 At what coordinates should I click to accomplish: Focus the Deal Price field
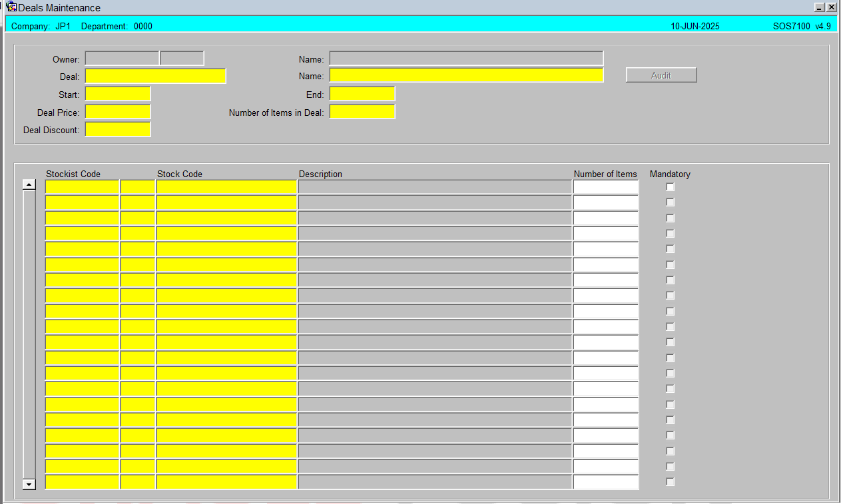[118, 112]
